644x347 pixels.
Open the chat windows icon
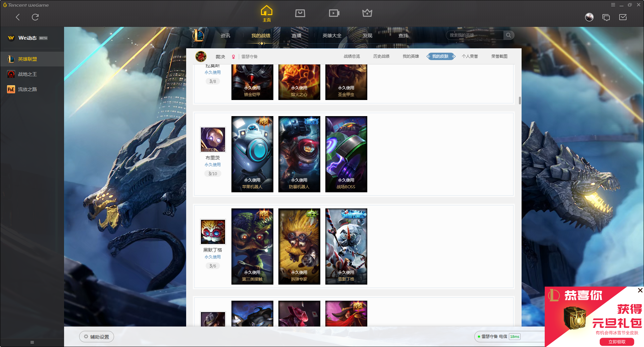point(606,17)
